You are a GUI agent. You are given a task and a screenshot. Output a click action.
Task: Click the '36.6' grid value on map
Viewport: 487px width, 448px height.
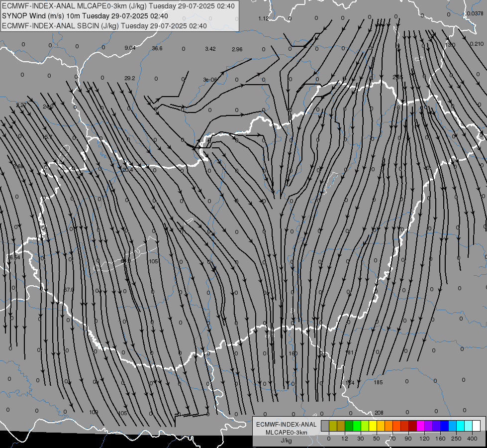pyautogui.click(x=157, y=48)
